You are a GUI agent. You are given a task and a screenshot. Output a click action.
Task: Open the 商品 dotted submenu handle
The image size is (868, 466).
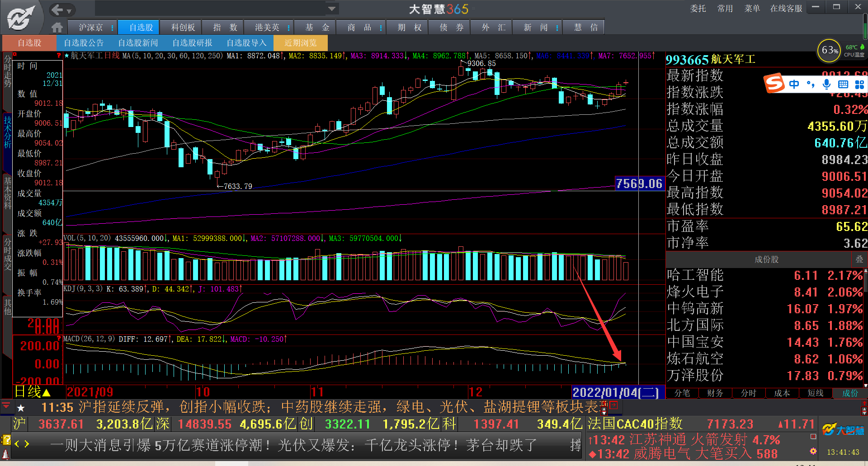(381, 28)
